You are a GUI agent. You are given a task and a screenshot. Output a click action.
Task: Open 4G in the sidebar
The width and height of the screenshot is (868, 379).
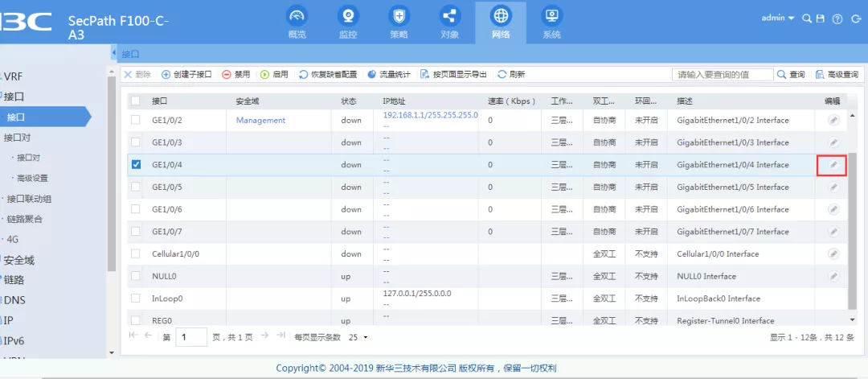coord(12,239)
